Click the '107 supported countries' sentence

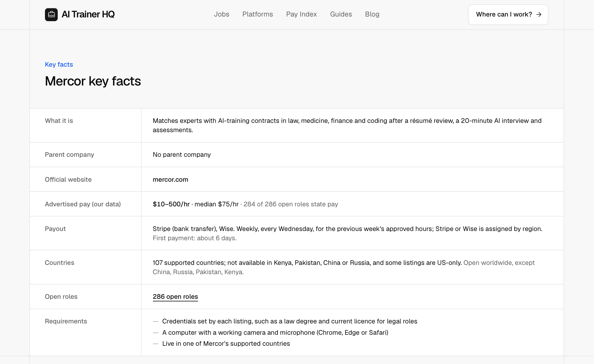307,263
